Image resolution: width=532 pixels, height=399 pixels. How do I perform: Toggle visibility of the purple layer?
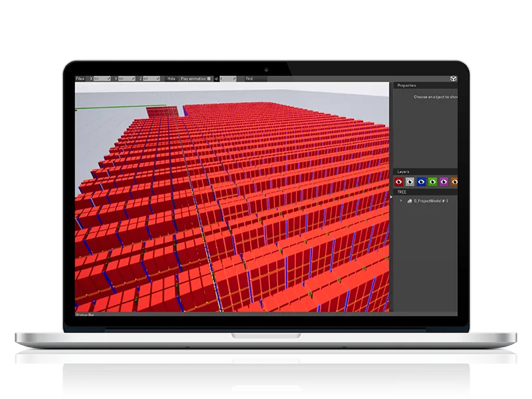[444, 182]
